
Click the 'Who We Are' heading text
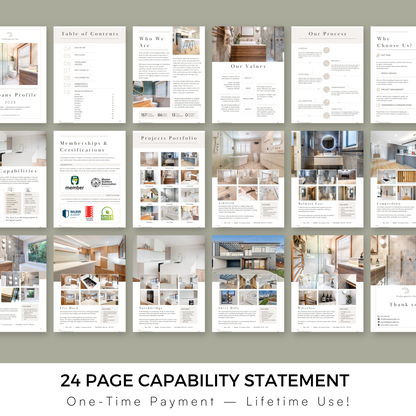(x=151, y=42)
